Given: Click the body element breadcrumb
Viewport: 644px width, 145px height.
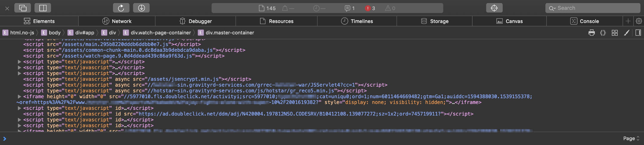Looking at the screenshot, I should [51, 33].
